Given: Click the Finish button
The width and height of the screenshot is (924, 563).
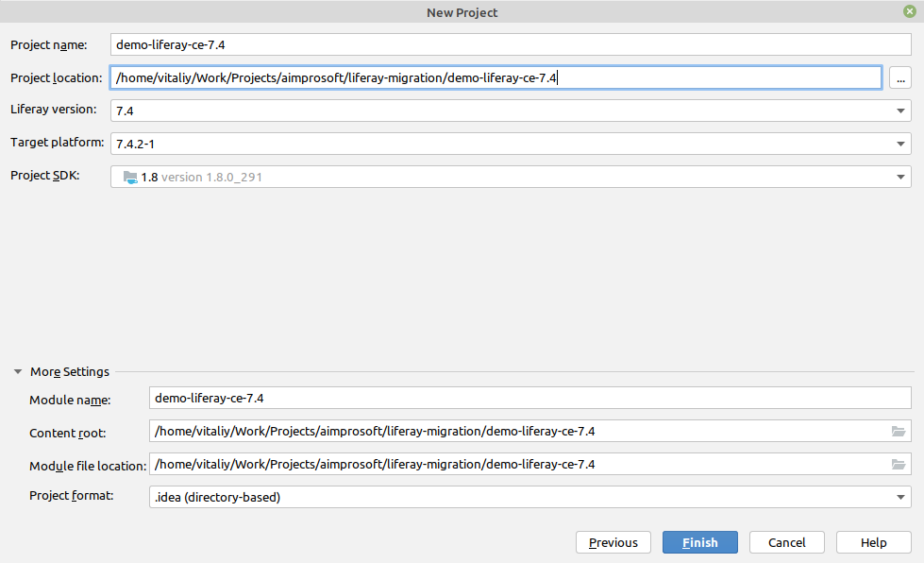Looking at the screenshot, I should click(700, 542).
